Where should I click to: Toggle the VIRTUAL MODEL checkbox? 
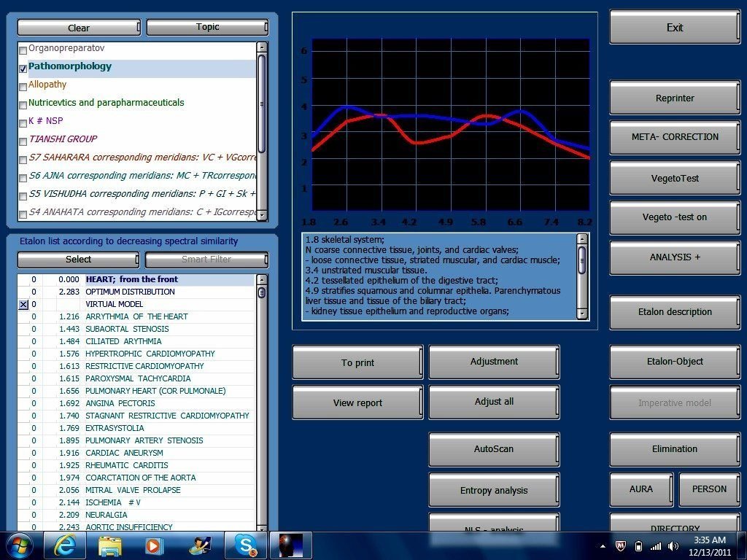[23, 305]
